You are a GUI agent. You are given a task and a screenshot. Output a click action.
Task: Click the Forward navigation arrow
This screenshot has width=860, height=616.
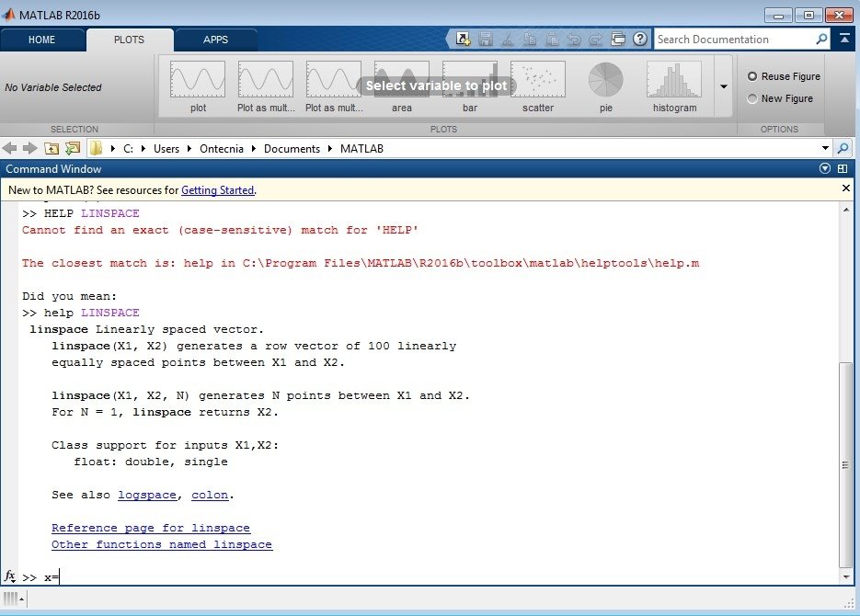point(29,148)
